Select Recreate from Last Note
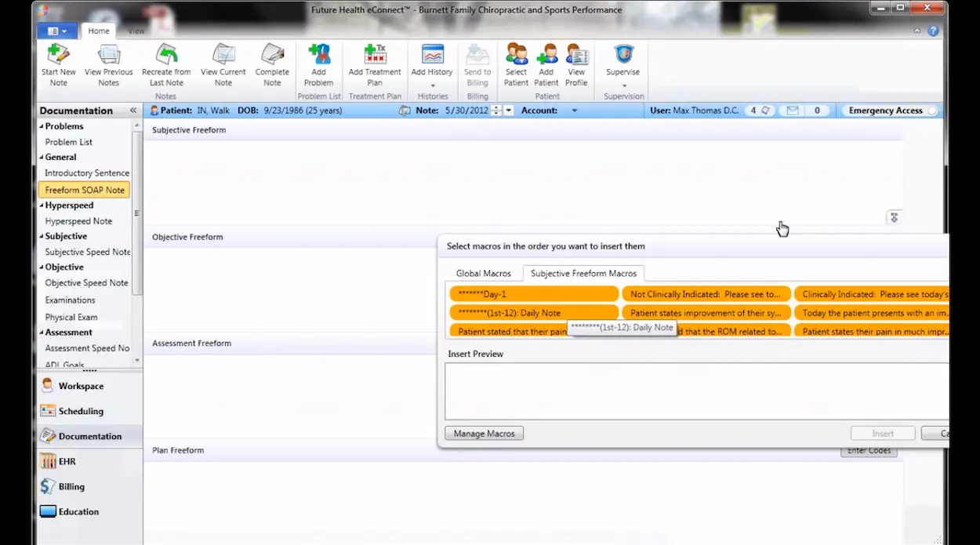980x545 pixels. pyautogui.click(x=166, y=63)
